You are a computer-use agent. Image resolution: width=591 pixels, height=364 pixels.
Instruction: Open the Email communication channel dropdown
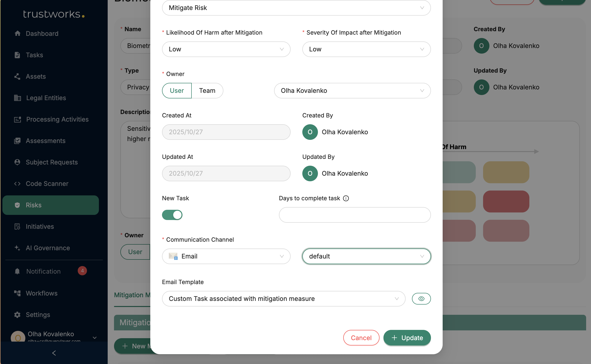coord(226,256)
